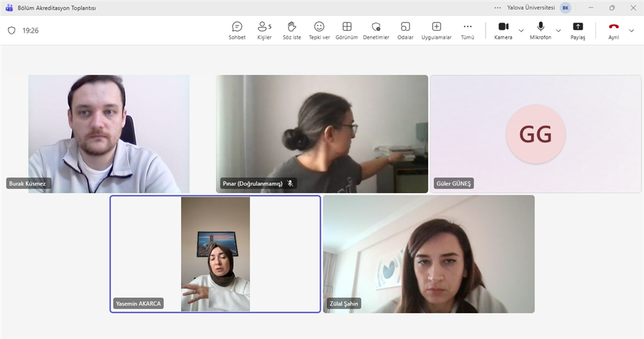644x339 pixels.
Task: Click Paylaş to share screen
Action: point(578,30)
